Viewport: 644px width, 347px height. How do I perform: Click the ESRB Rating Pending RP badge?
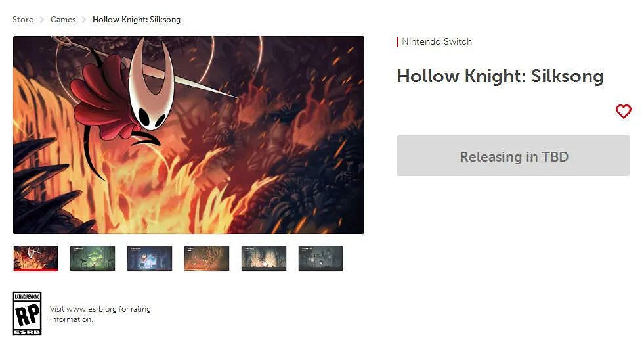pos(27,313)
